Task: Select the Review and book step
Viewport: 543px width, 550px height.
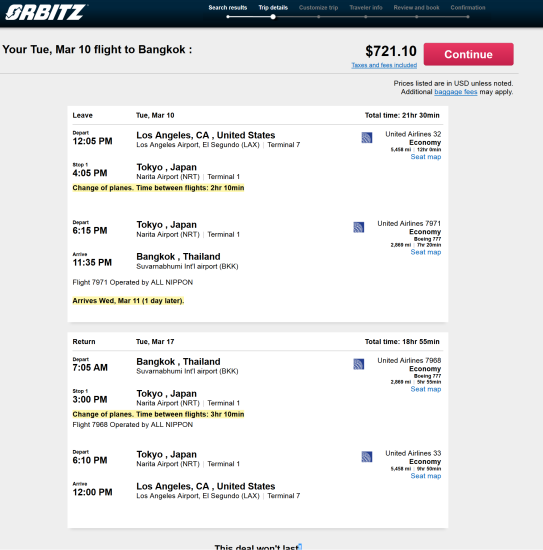Action: point(416,7)
